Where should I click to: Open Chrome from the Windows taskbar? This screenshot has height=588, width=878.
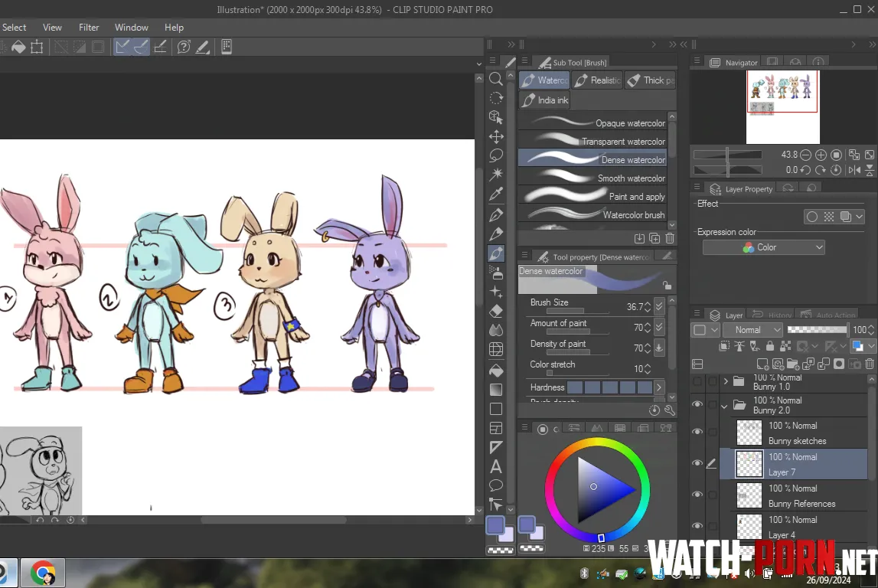tap(43, 573)
